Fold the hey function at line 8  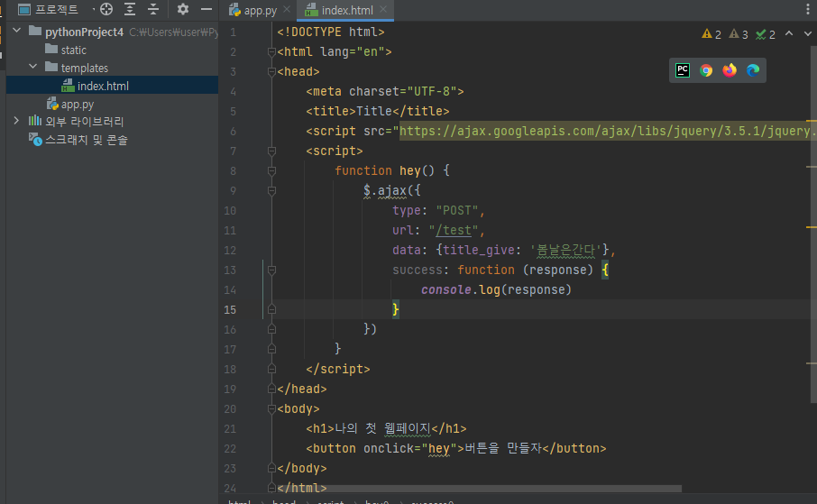click(x=271, y=171)
